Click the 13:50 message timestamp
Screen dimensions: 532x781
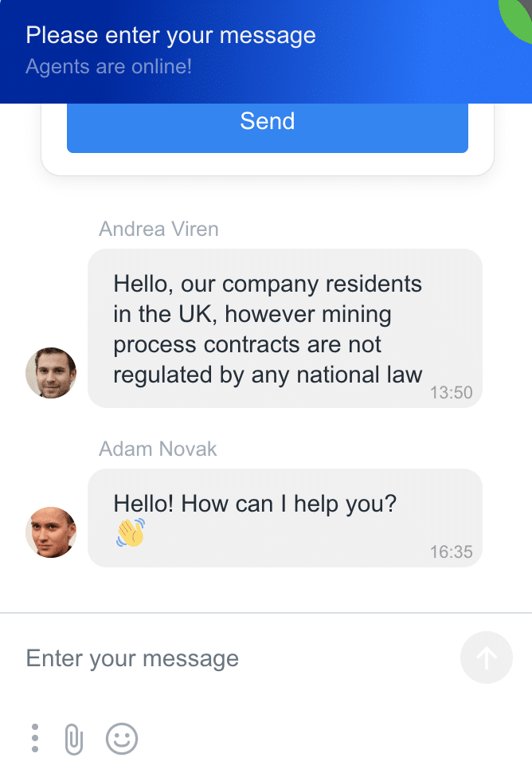(451, 392)
